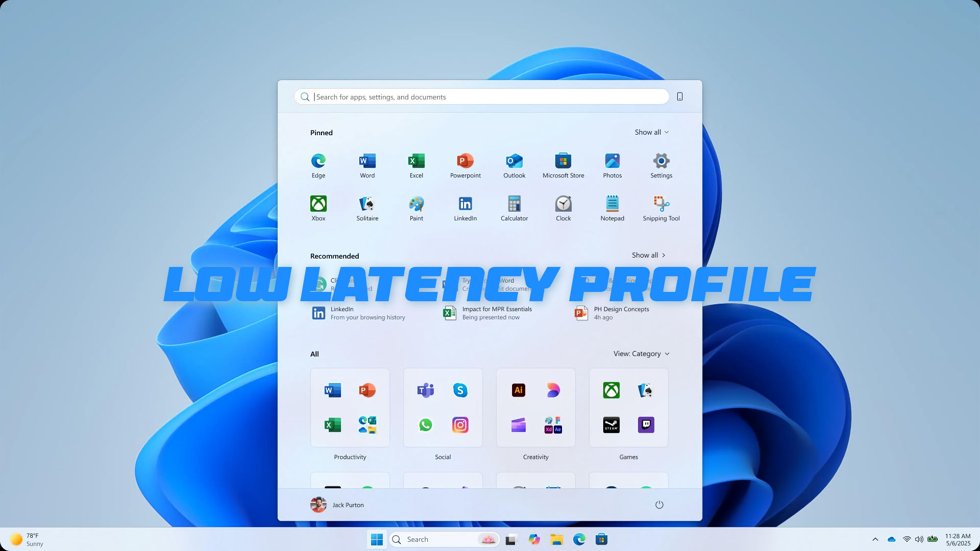Screen dimensions: 980x551
Task: Show hidden system tray icons chevron
Action: [x=875, y=539]
